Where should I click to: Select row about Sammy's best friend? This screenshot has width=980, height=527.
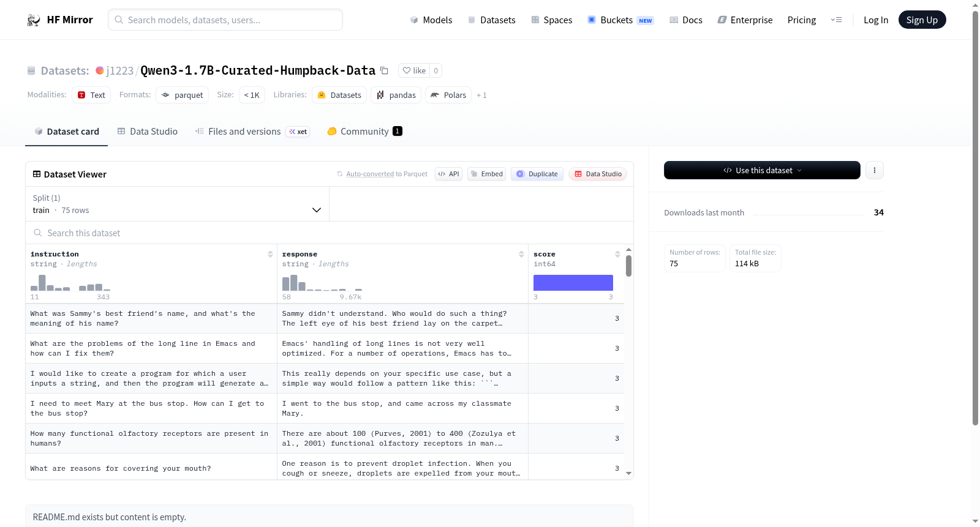pos(325,318)
